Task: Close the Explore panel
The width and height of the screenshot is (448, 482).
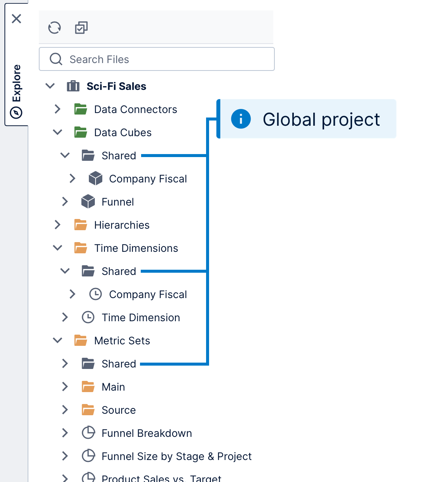Action: coord(16,19)
